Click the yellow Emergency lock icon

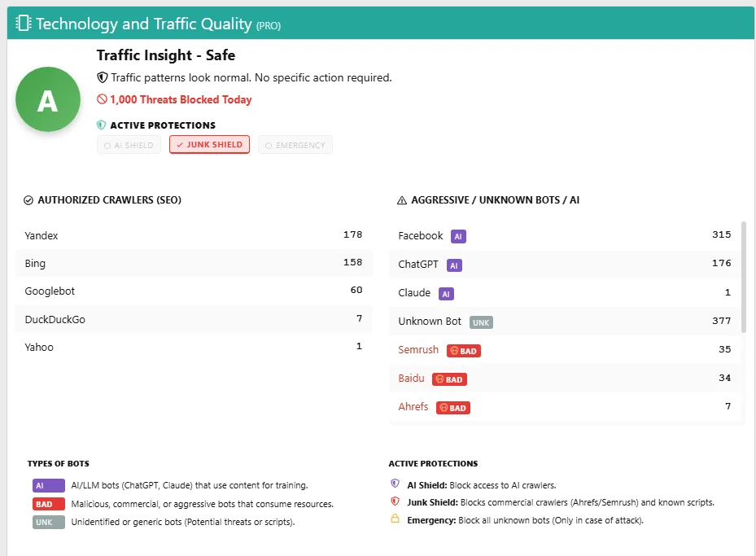tap(395, 519)
